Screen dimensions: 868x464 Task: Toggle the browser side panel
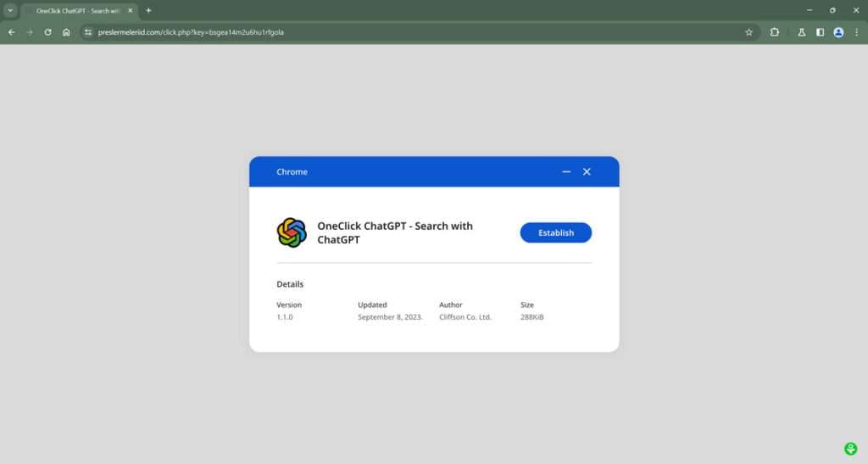point(820,32)
